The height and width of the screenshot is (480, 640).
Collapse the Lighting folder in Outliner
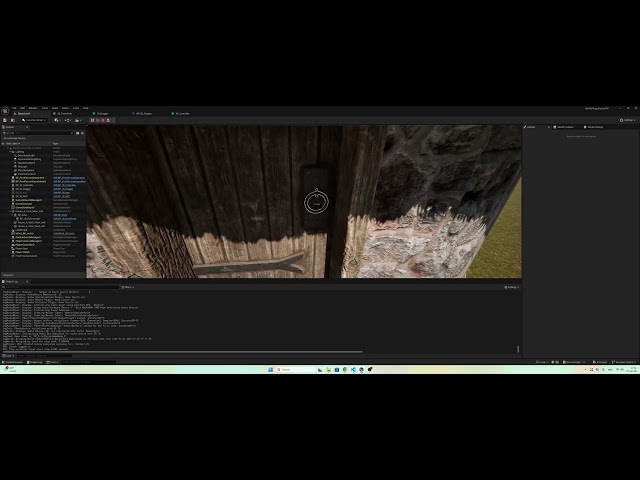tap(10, 152)
